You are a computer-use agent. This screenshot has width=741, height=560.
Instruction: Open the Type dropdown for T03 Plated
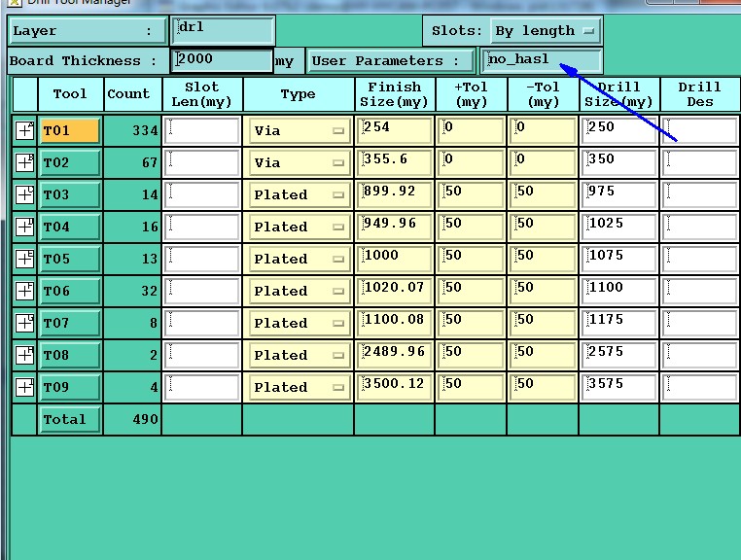tap(299, 195)
